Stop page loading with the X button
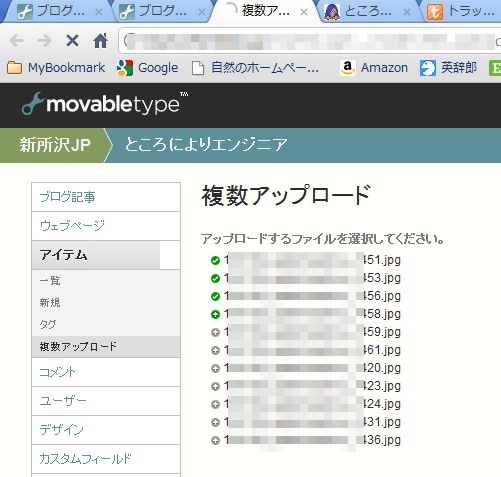This screenshot has width=501, height=477. [x=72, y=41]
